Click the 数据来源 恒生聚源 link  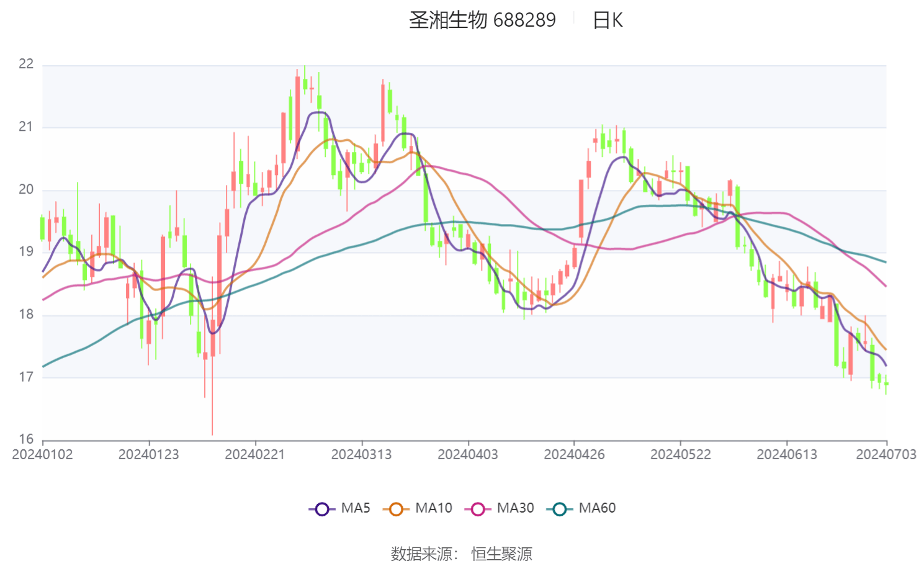point(462,551)
